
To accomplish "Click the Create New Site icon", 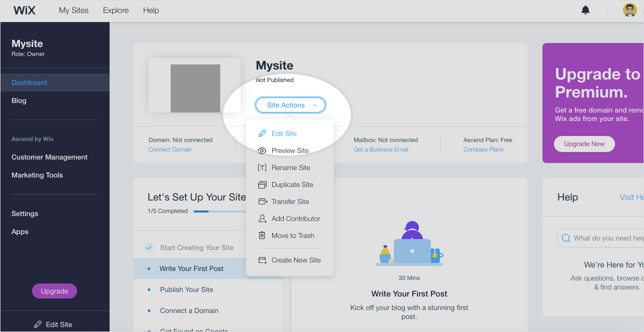I will tap(262, 260).
